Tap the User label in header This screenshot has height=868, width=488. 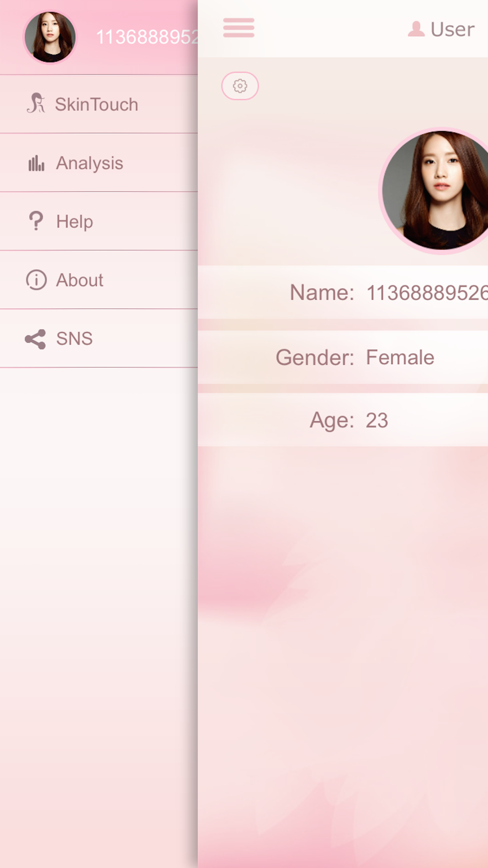452,29
